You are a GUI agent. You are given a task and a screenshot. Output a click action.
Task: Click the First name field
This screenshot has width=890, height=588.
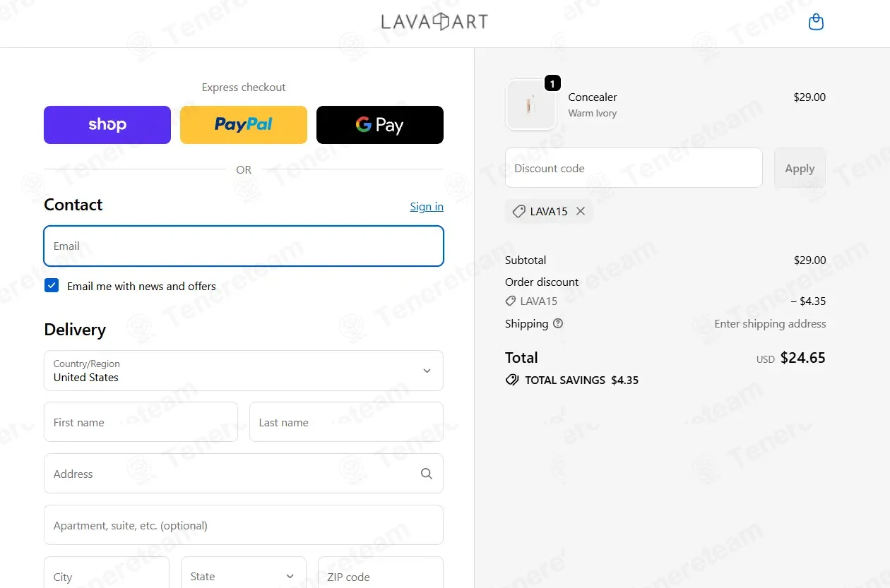click(141, 422)
